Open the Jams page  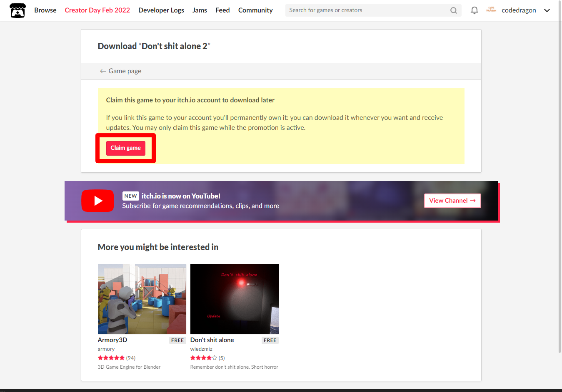tap(200, 10)
